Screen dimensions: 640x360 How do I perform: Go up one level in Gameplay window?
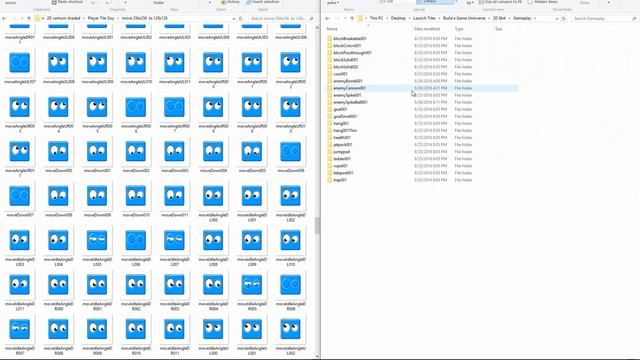pos(352,18)
